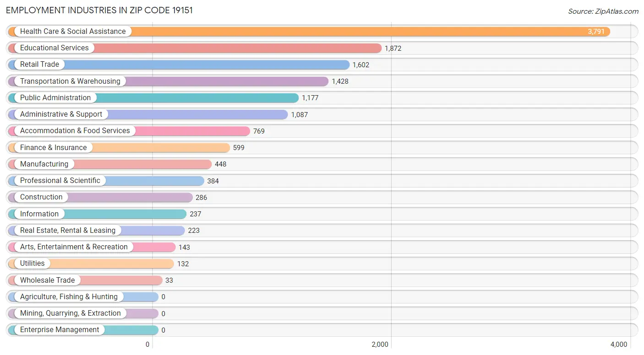Click the 237 Information value
Viewport: 644px width, 355px height.
[x=196, y=214]
